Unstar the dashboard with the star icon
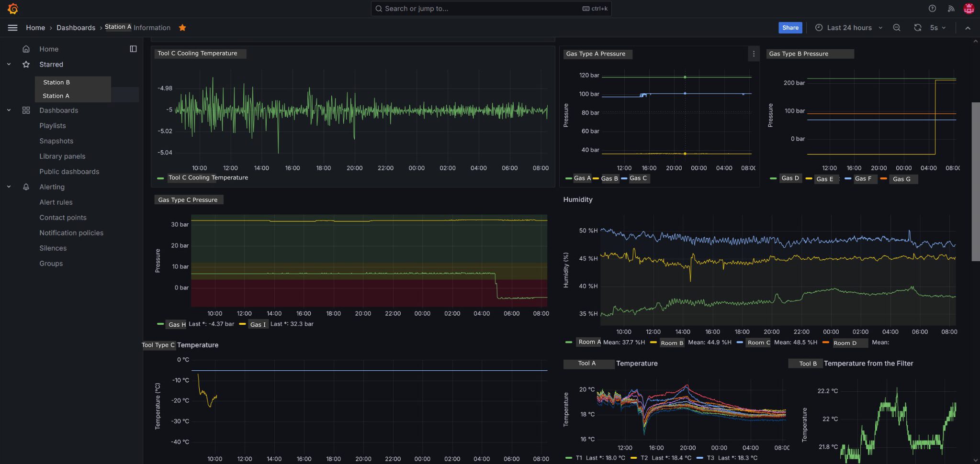 coord(182,28)
